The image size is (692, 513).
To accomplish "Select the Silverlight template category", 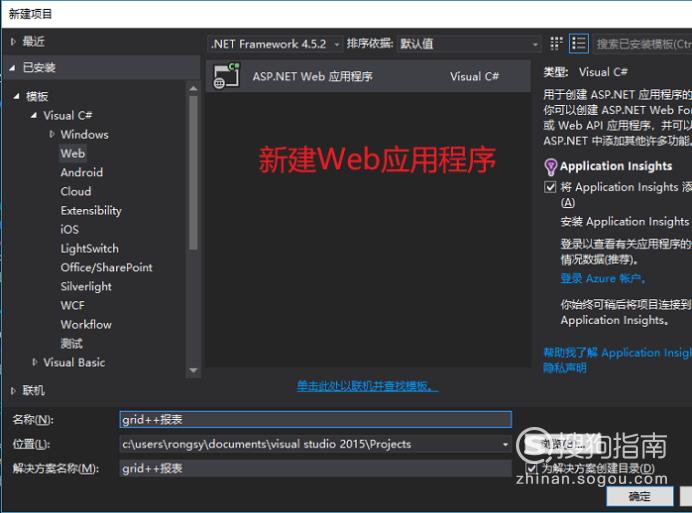I will pyautogui.click(x=86, y=287).
